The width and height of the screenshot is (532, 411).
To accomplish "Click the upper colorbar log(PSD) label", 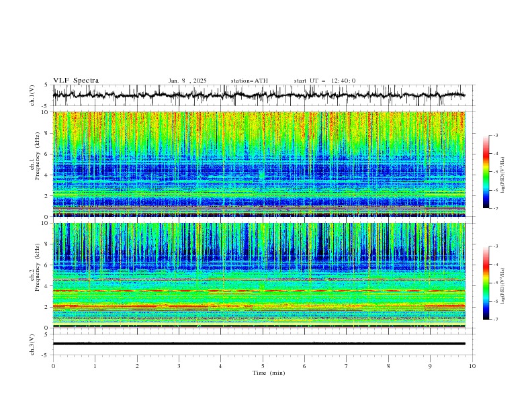I will (502, 175).
